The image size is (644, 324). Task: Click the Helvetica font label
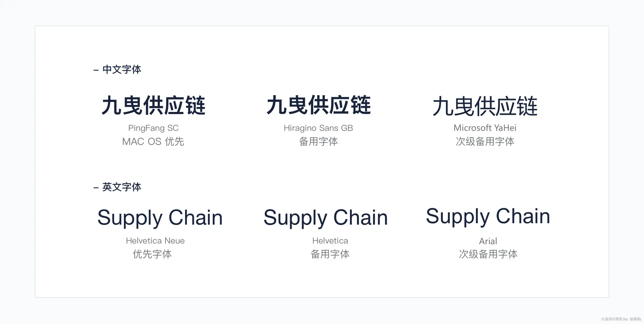pos(330,241)
